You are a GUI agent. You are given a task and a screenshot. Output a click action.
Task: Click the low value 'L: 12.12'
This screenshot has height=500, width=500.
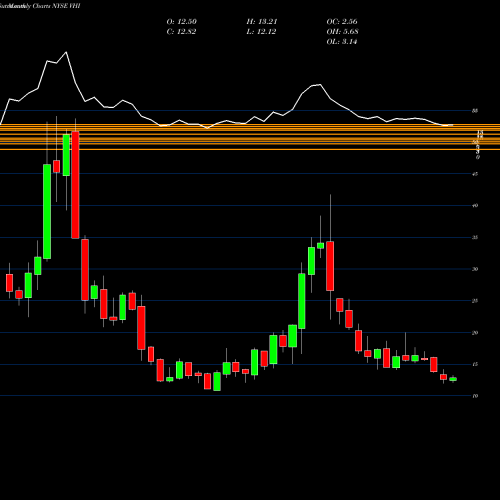(261, 32)
